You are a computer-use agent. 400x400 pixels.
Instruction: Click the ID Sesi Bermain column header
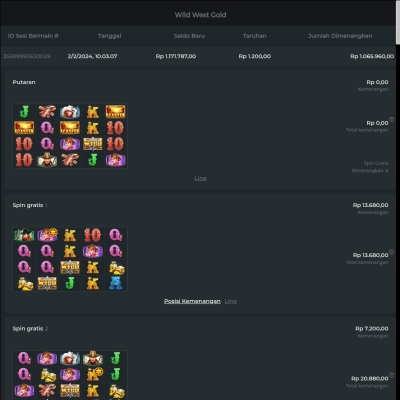(33, 36)
